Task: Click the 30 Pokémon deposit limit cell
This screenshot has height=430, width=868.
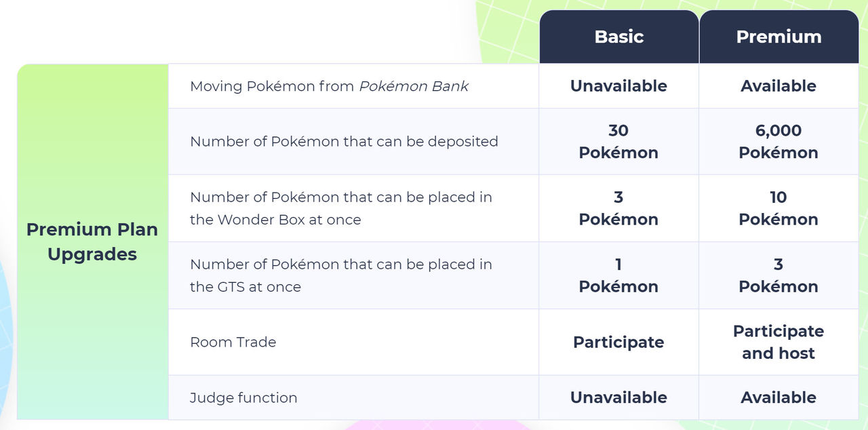Action: (618, 141)
